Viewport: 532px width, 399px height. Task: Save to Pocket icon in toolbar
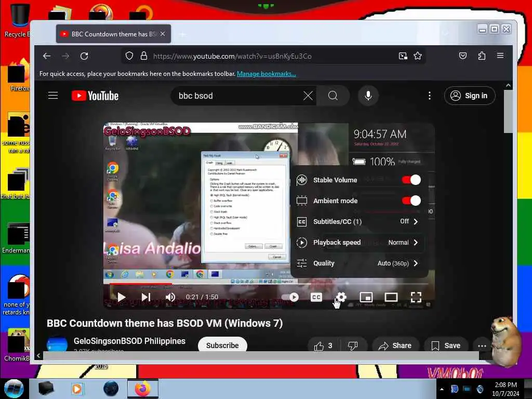coord(463,56)
